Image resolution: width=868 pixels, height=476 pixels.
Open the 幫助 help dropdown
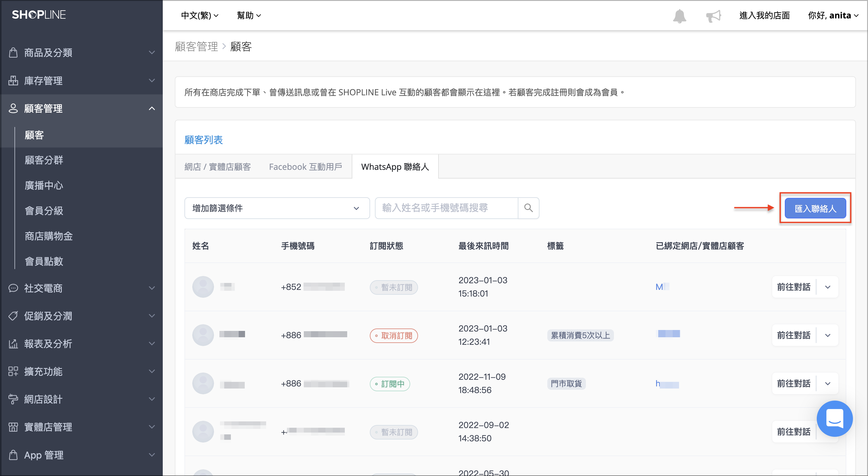point(249,15)
